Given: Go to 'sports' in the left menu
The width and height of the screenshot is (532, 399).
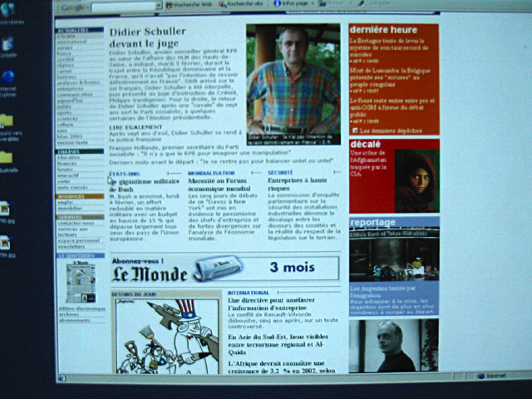Looking at the screenshot, I should coord(64,113).
